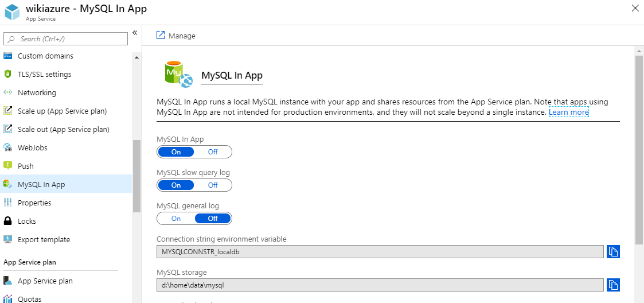Click the Custom domains sidebar icon

pyautogui.click(x=8, y=56)
